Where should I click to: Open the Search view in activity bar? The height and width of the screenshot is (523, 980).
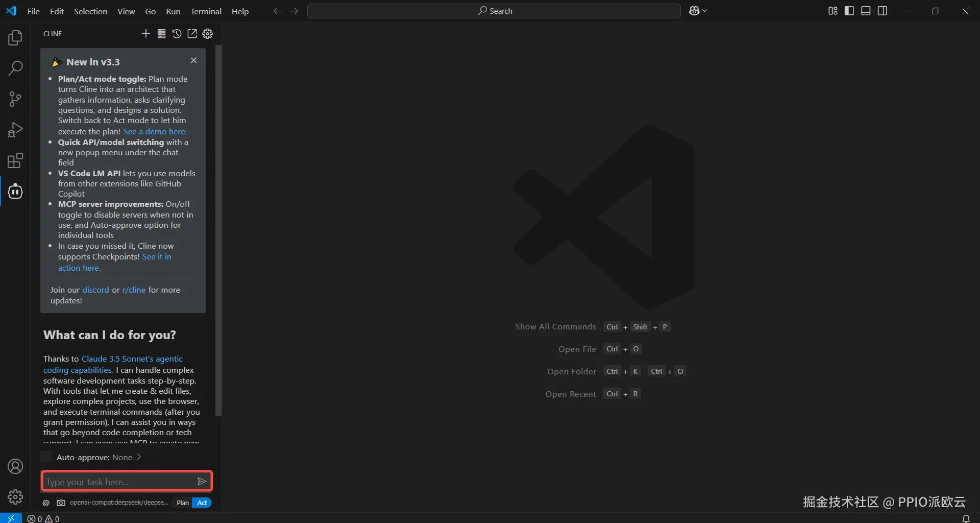15,68
